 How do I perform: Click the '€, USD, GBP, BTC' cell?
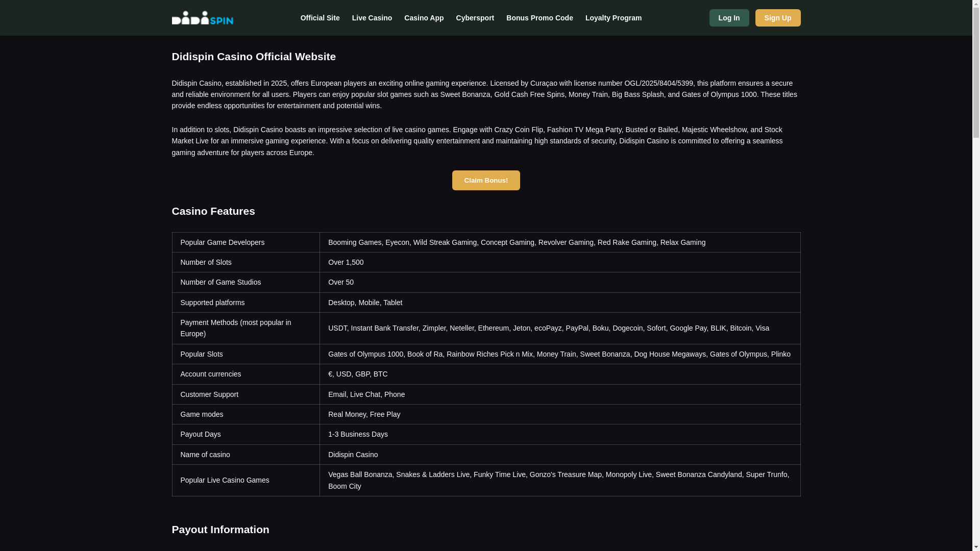pos(560,374)
